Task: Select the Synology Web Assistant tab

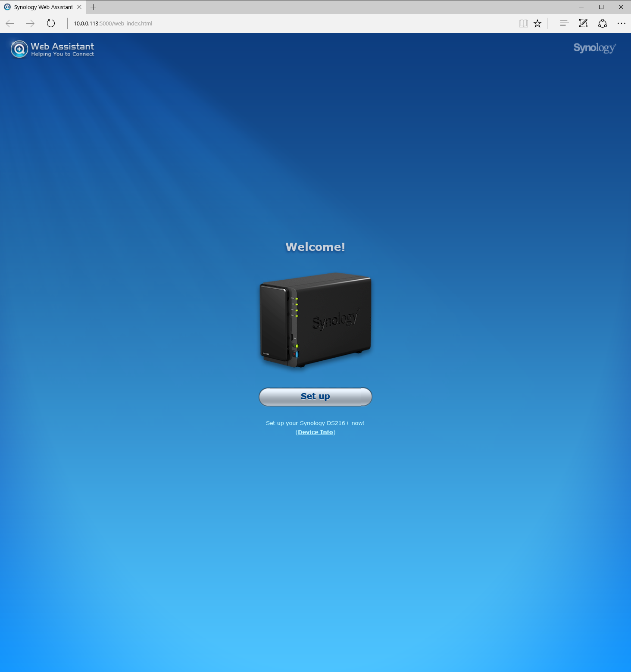Action: pyautogui.click(x=43, y=7)
